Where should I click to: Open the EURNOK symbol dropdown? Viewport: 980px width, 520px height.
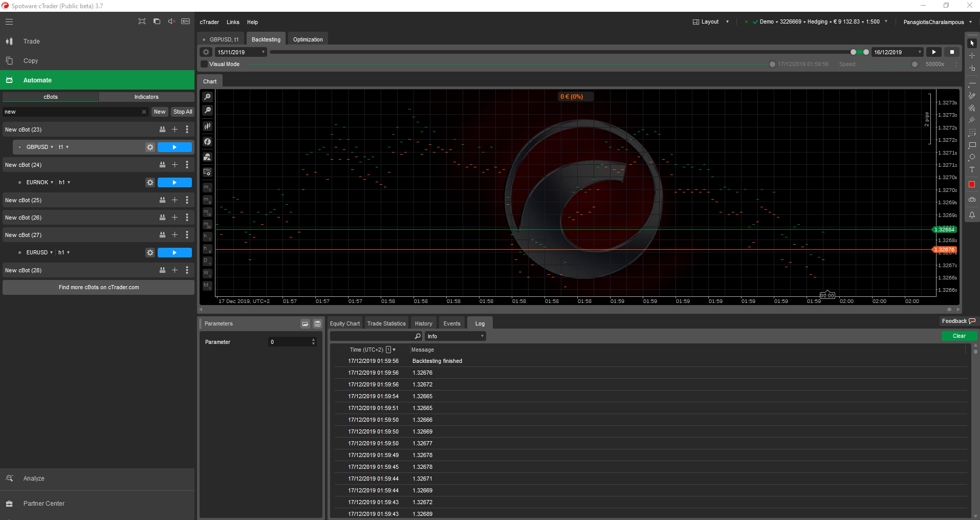click(x=40, y=182)
